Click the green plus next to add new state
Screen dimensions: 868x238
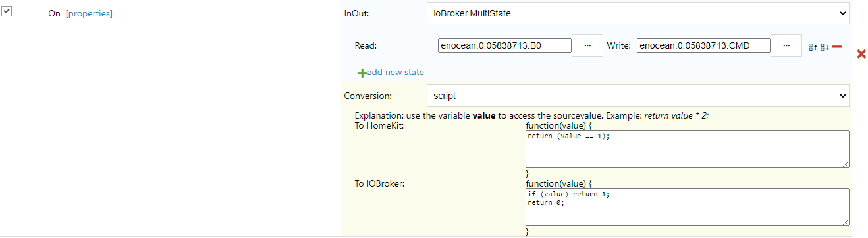coord(362,73)
